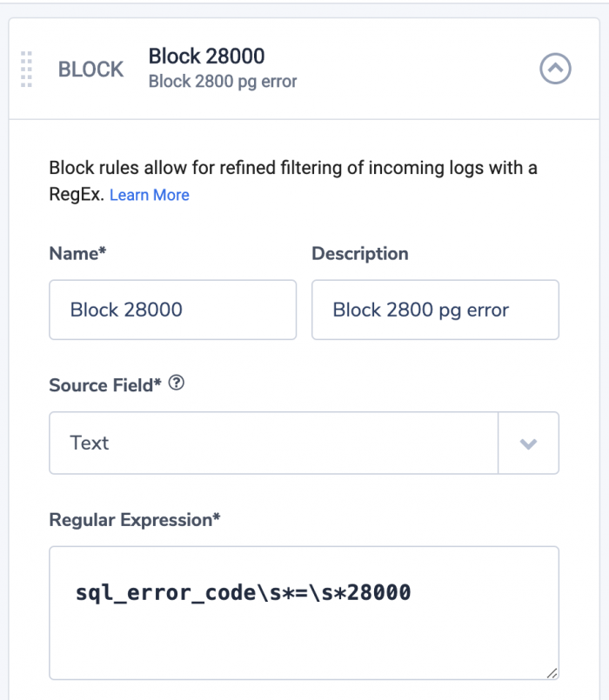
Task: Click the Name* field label
Action: tap(77, 254)
